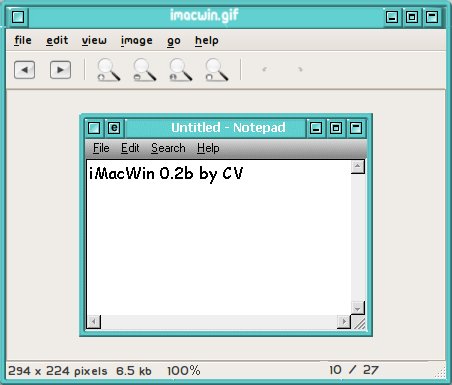Open Notepad's Edit menu
This screenshot has width=452, height=385.
tap(130, 148)
